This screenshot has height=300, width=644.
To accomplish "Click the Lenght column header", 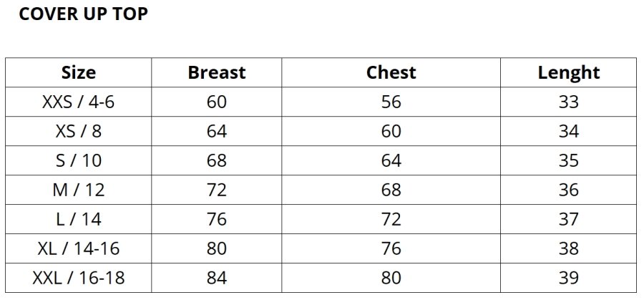I will (x=568, y=72).
